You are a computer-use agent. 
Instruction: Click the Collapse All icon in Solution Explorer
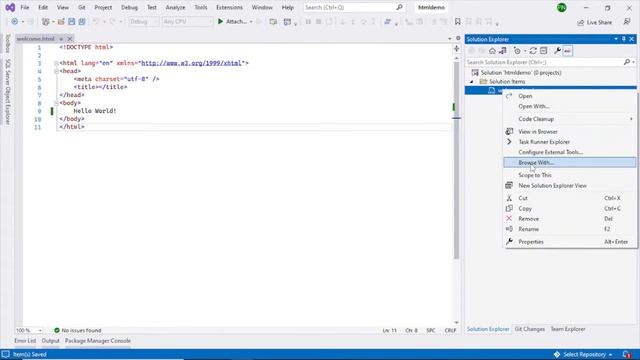click(544, 51)
